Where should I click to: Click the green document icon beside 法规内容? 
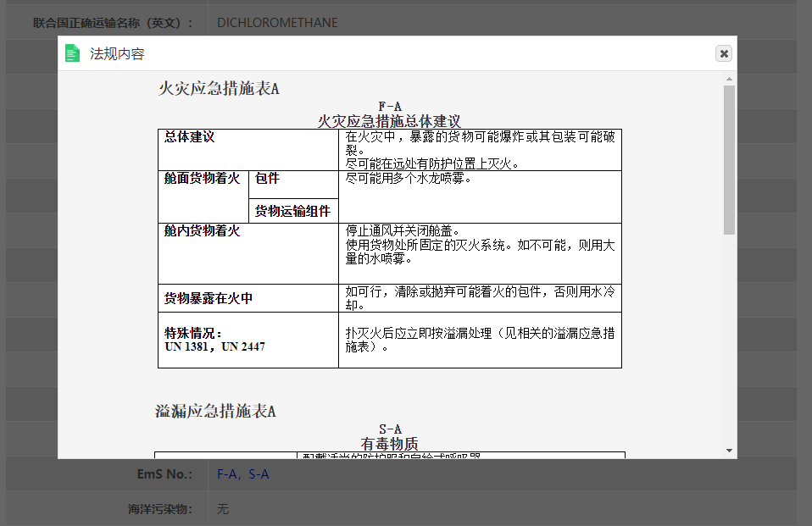coord(73,53)
